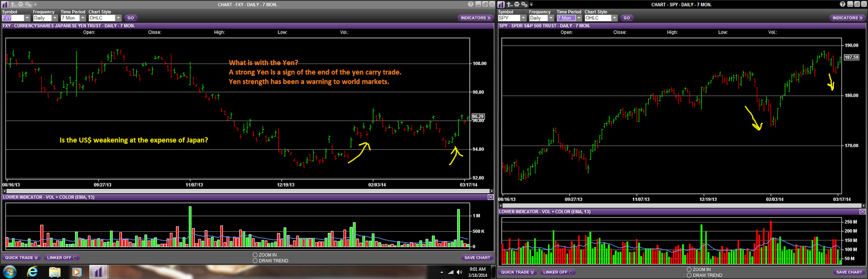The height and width of the screenshot is (279, 868).
Task: Launch Internet Explorer from the taskbar
Action: [33, 272]
